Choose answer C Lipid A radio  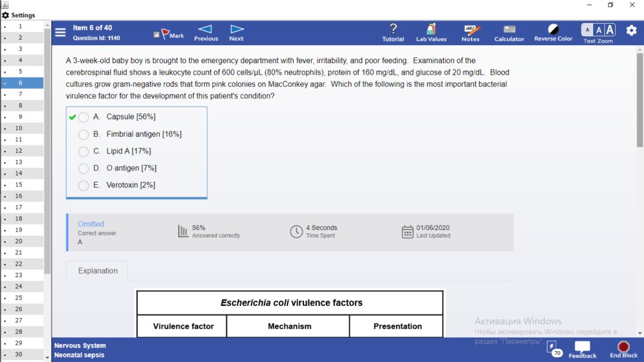(83, 151)
